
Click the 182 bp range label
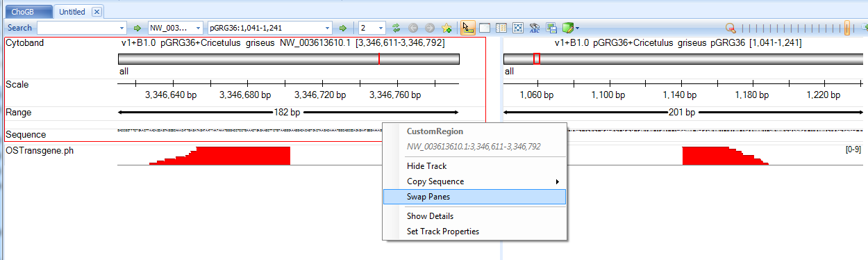click(x=287, y=112)
